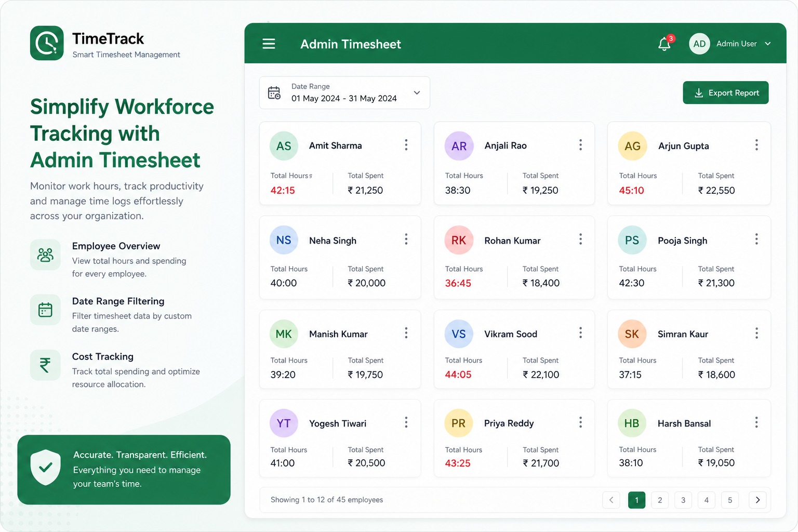Image resolution: width=798 pixels, height=532 pixels.
Task: Select pagination page 3
Action: tap(683, 500)
